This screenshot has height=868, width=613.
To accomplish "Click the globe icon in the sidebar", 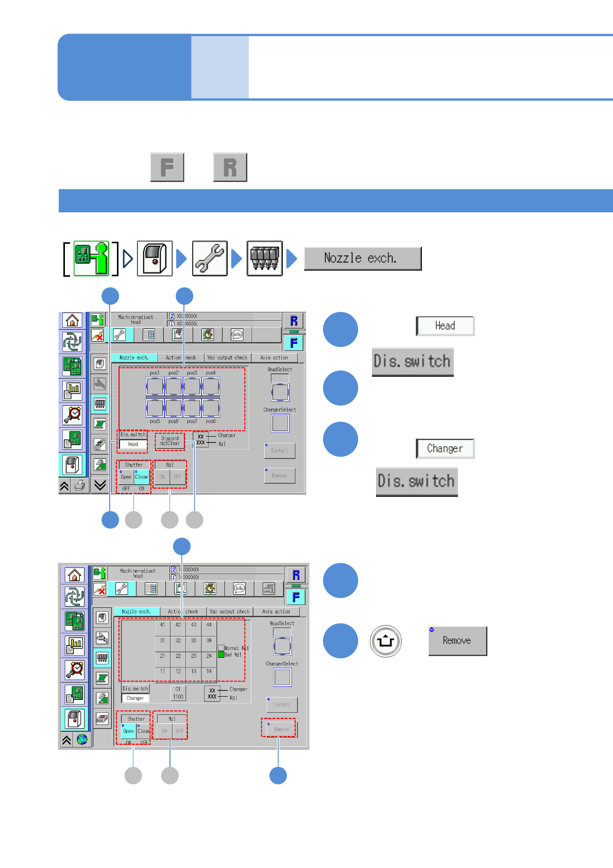I will [82, 740].
